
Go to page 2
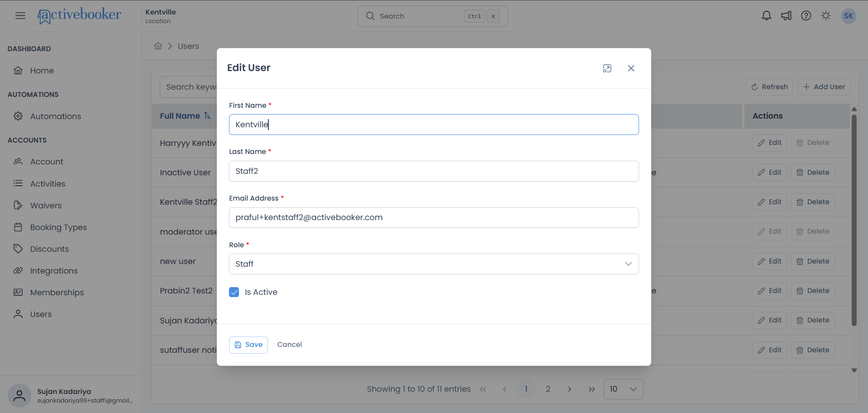(548, 389)
